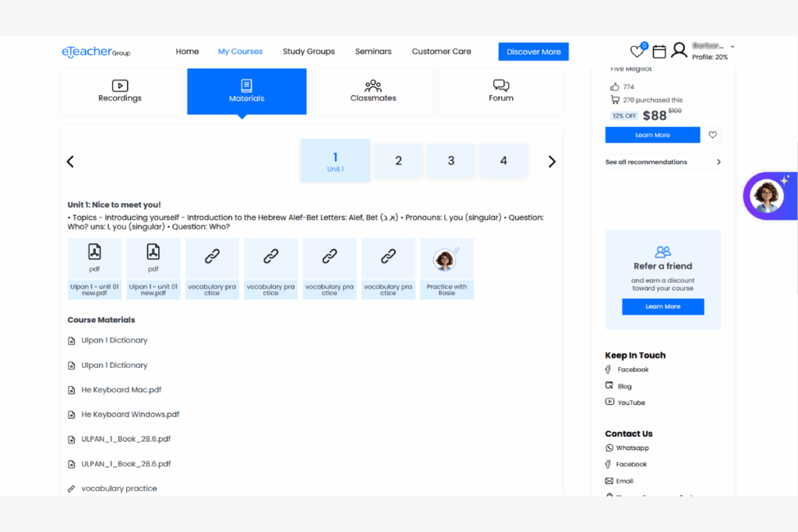Open He Keyboard Mac.pdf file
The width and height of the screenshot is (798, 532).
[x=121, y=389]
